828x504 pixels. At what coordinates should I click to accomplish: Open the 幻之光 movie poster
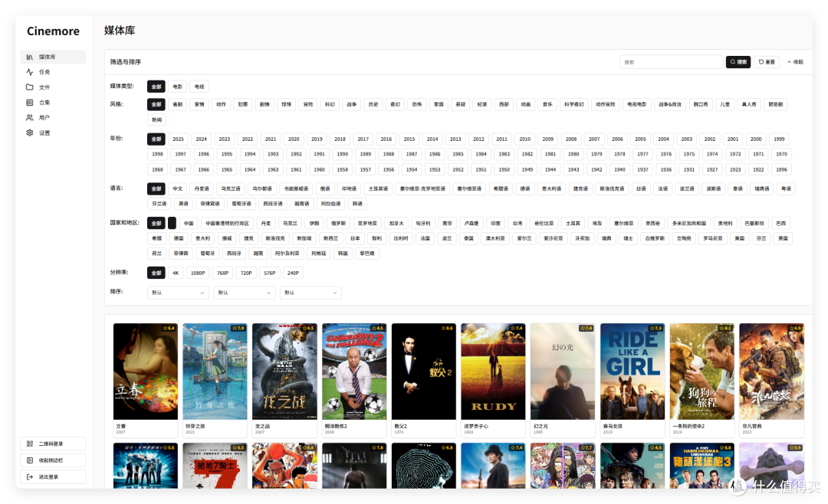point(563,371)
